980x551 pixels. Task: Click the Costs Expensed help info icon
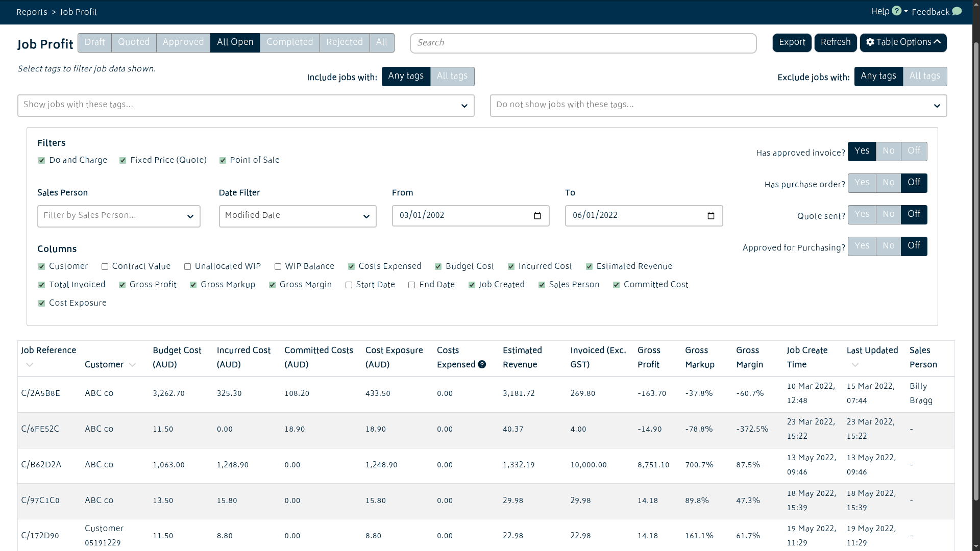pos(482,364)
